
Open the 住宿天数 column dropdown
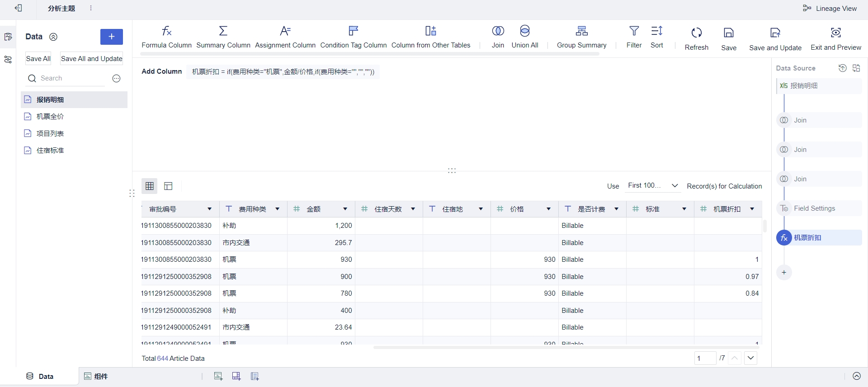pos(413,209)
